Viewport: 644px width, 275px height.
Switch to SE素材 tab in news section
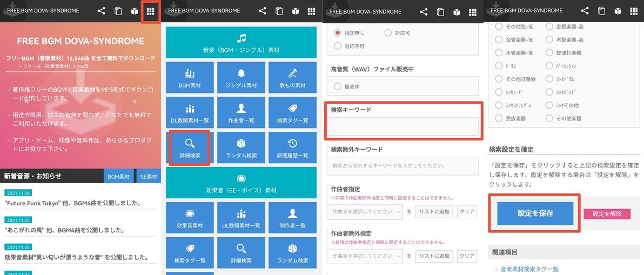[148, 176]
